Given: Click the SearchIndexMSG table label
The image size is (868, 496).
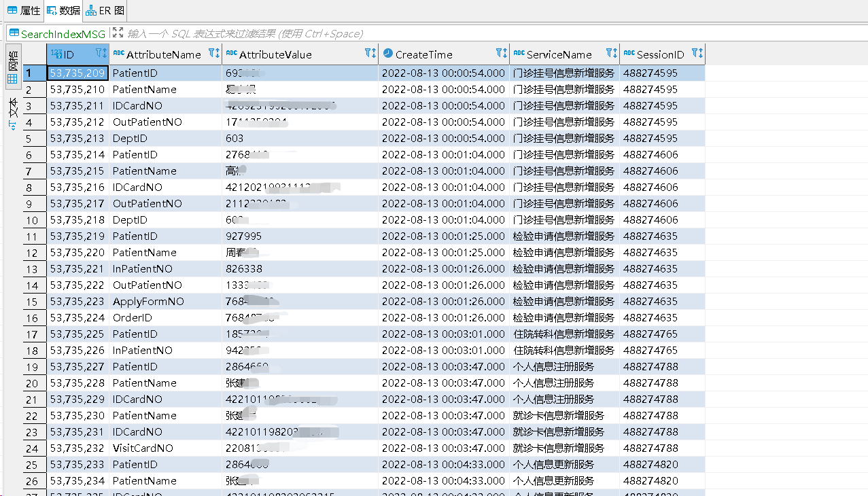Looking at the screenshot, I should (x=57, y=33).
